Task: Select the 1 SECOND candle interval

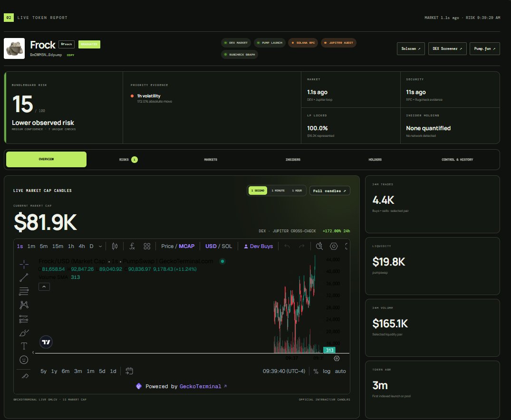Action: 258,191
